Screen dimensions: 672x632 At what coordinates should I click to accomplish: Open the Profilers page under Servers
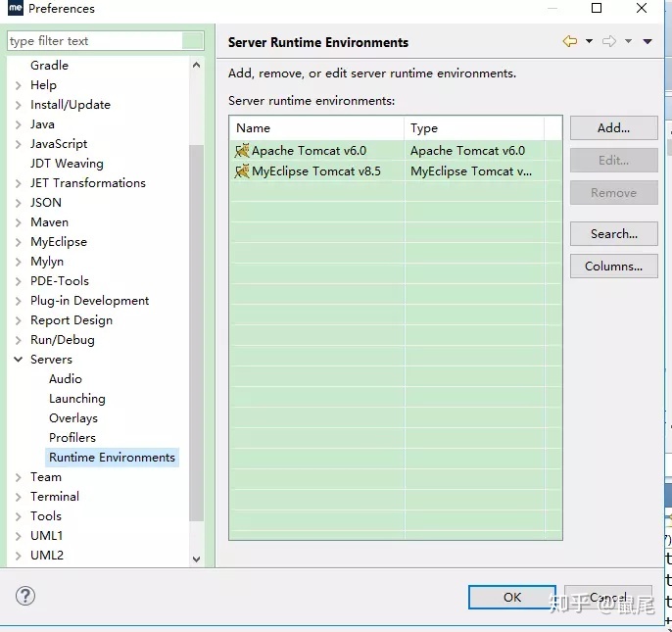pyautogui.click(x=72, y=438)
